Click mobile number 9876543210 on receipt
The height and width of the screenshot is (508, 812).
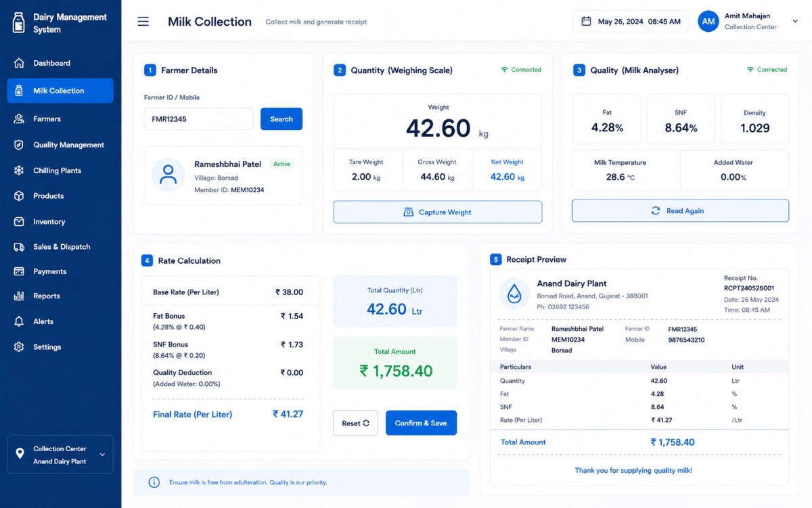(x=686, y=340)
